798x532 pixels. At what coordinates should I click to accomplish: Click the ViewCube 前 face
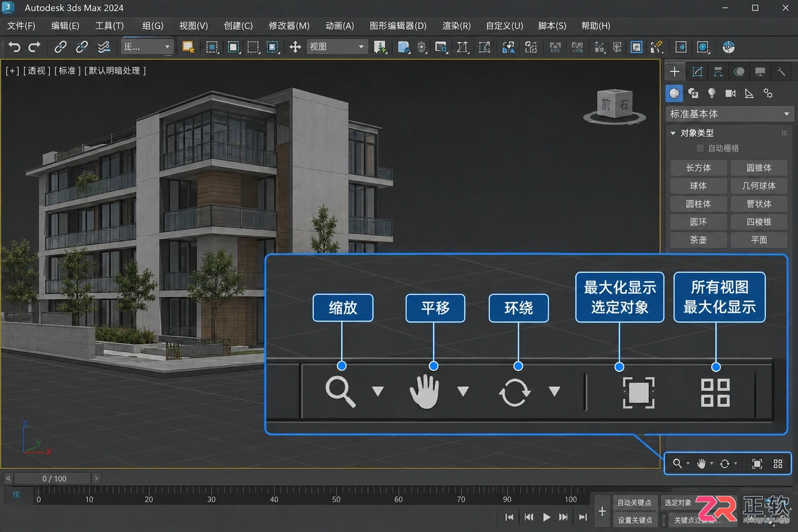click(x=606, y=104)
